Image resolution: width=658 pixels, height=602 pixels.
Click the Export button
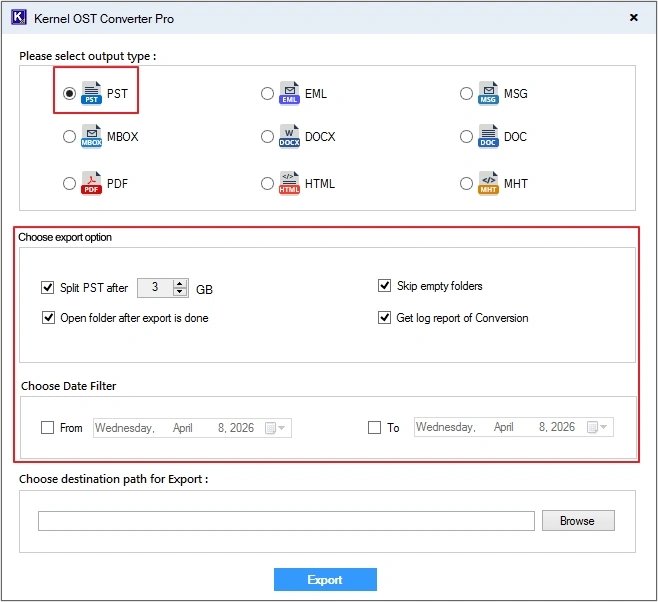tap(325, 580)
